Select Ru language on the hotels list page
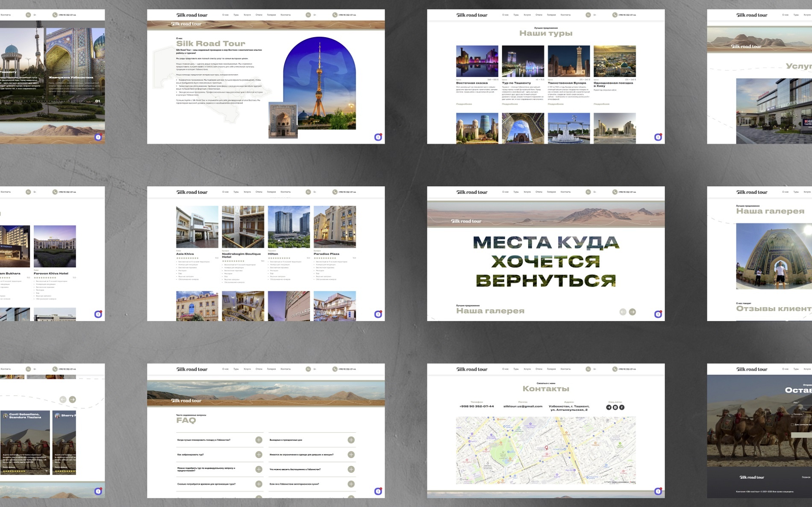Screen dimensions: 812x507 (x=308, y=192)
